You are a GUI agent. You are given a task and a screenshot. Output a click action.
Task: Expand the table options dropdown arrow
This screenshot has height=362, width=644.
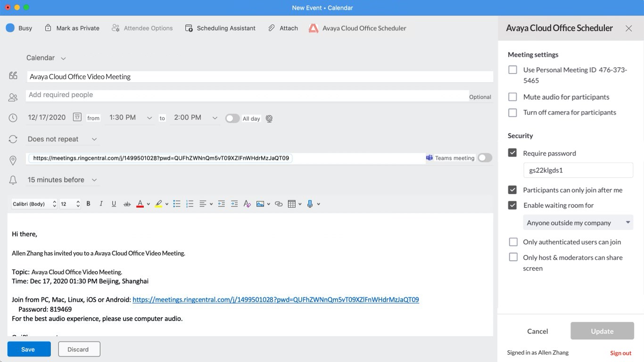tap(300, 204)
